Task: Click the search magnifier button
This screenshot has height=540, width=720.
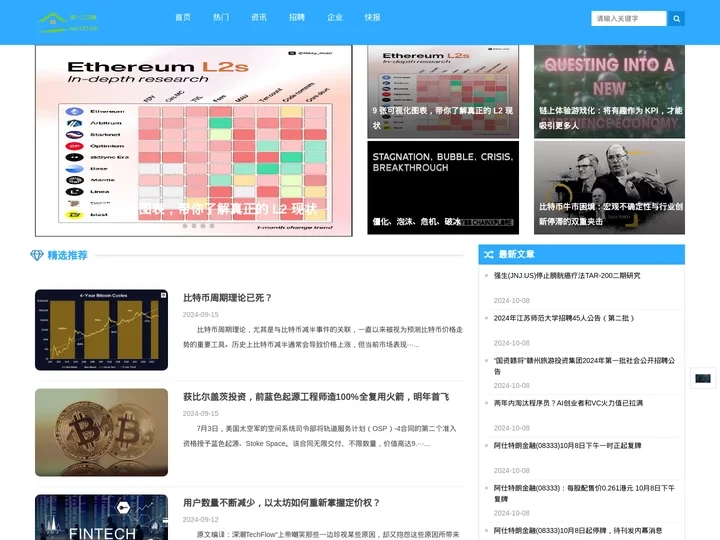Action: [676, 19]
